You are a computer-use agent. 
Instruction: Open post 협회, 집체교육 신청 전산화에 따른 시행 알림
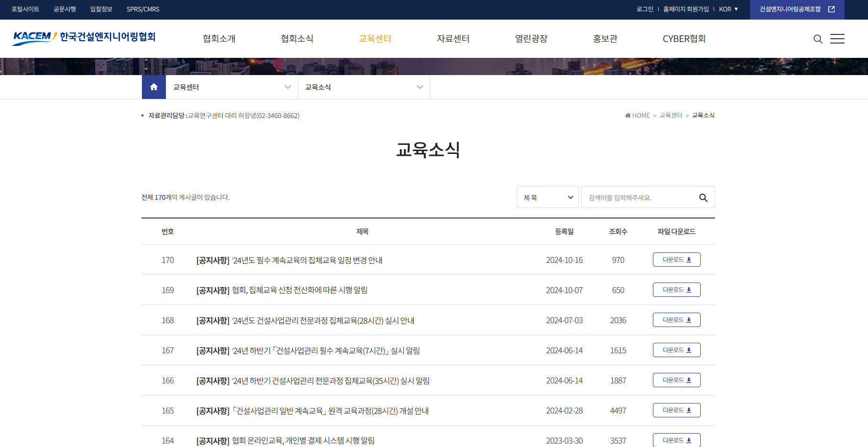(x=282, y=290)
